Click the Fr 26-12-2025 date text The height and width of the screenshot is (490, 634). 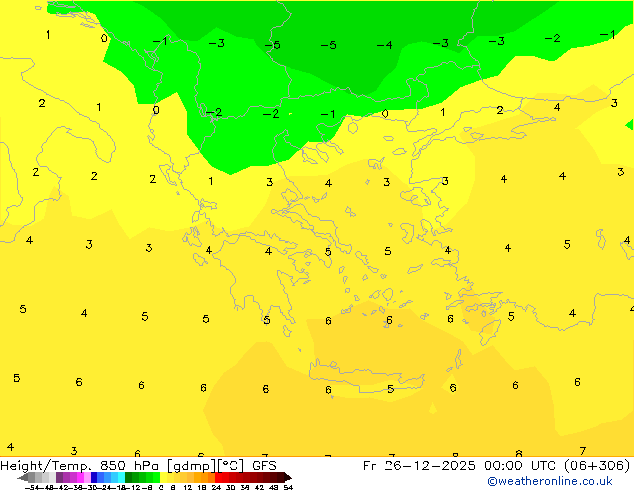(419, 466)
